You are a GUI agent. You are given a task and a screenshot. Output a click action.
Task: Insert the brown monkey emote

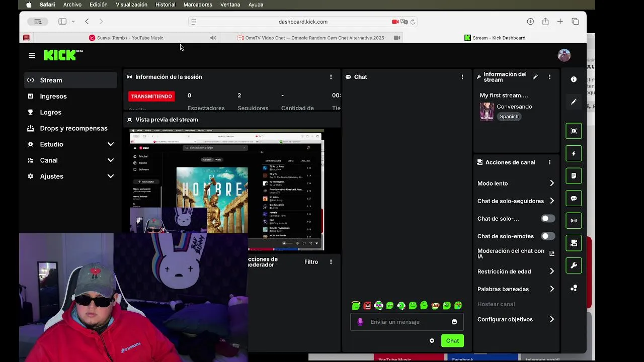(x=435, y=305)
